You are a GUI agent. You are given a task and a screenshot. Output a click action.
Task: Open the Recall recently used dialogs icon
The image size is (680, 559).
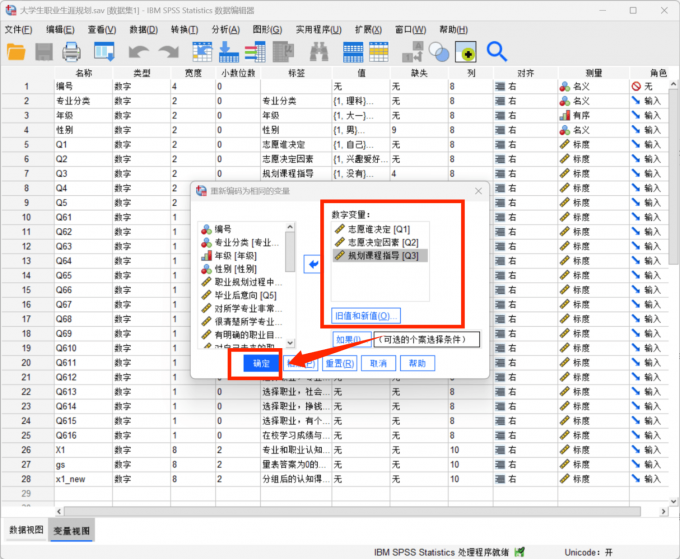tap(104, 52)
